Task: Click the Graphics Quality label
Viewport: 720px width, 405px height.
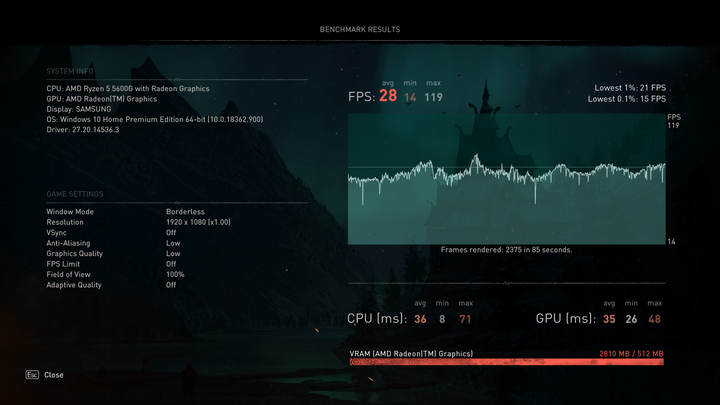Action: [74, 253]
